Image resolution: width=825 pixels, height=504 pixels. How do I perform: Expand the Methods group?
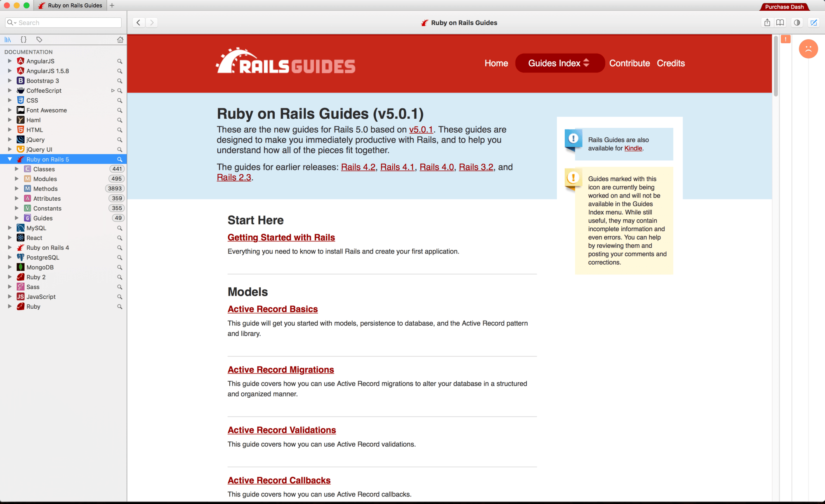pyautogui.click(x=16, y=189)
